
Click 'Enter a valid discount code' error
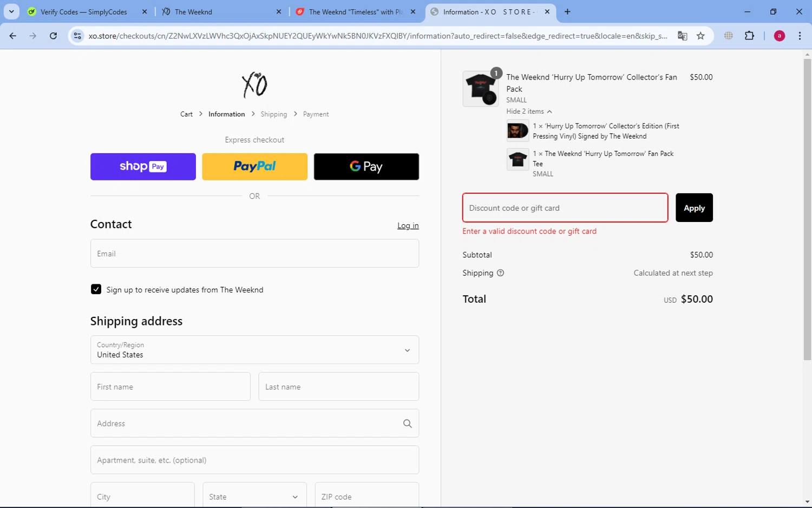[x=529, y=231]
